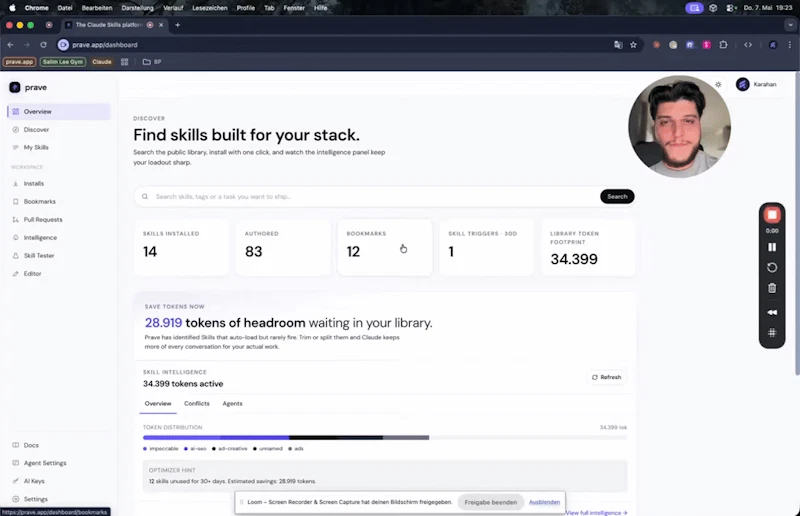Screen dimensions: 800x516
Task: Click the black Search button
Action: pyautogui.click(x=617, y=196)
